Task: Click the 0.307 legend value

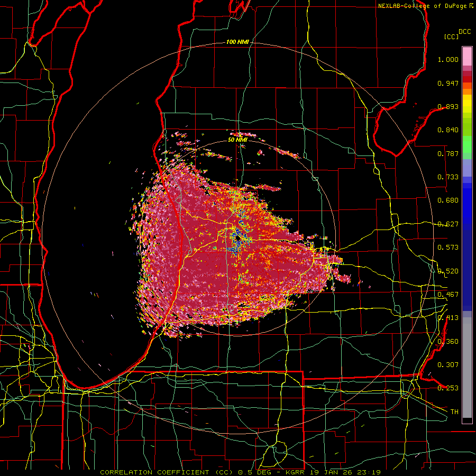Action: (448, 365)
